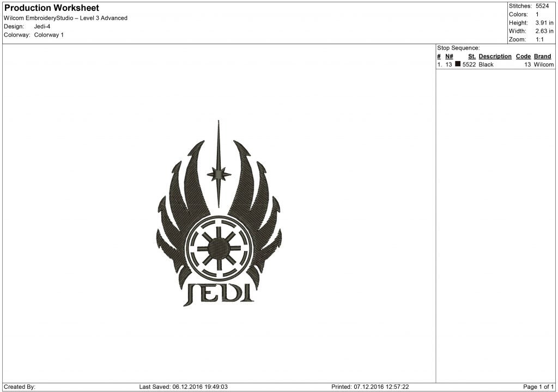Sort by the Description column header
This screenshot has height=392, width=558.
(495, 56)
